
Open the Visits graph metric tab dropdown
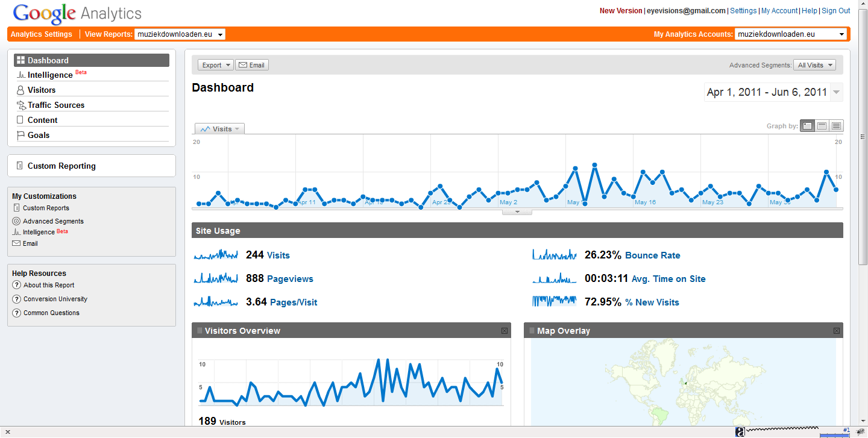click(x=219, y=129)
